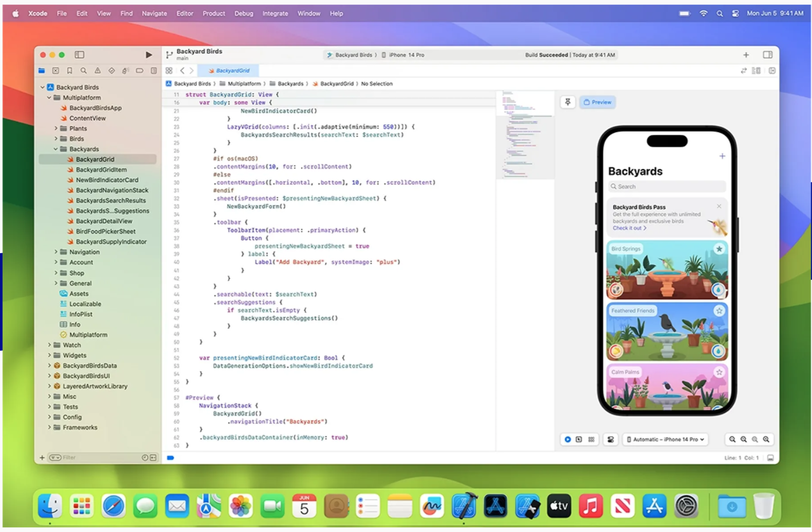Open the Library with the plus button
This screenshot has height=532, width=812.
click(x=746, y=55)
